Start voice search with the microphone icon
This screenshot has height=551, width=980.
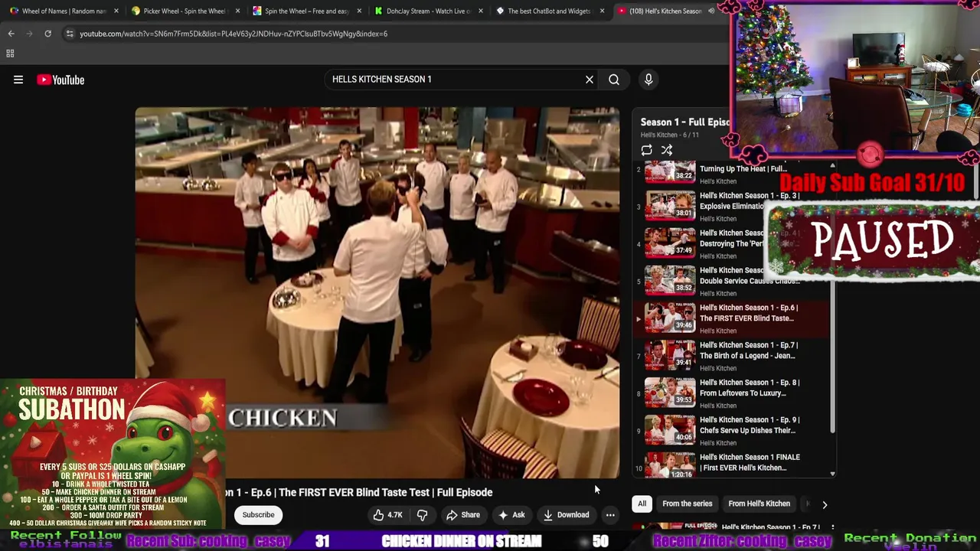pyautogui.click(x=648, y=80)
